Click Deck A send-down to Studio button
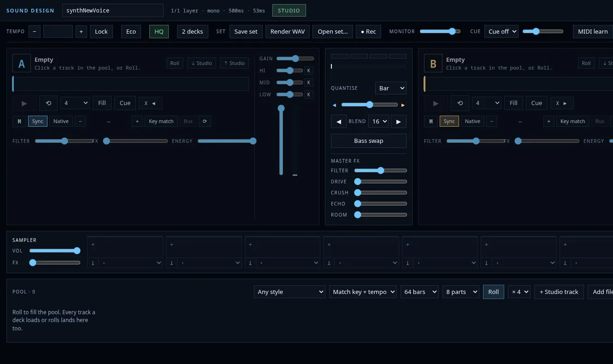This screenshot has height=364, width=613. [x=201, y=63]
